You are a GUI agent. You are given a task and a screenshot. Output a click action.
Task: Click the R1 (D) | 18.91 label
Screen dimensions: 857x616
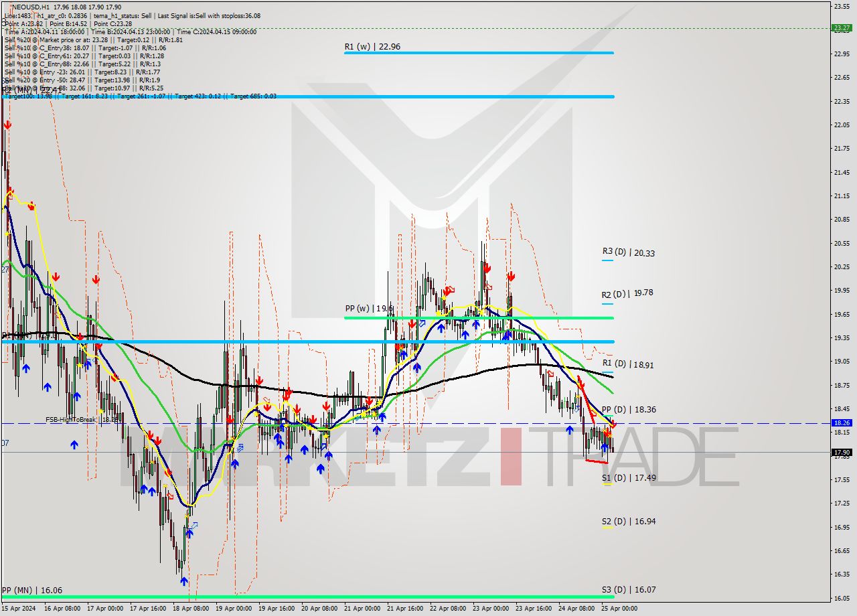pos(628,364)
